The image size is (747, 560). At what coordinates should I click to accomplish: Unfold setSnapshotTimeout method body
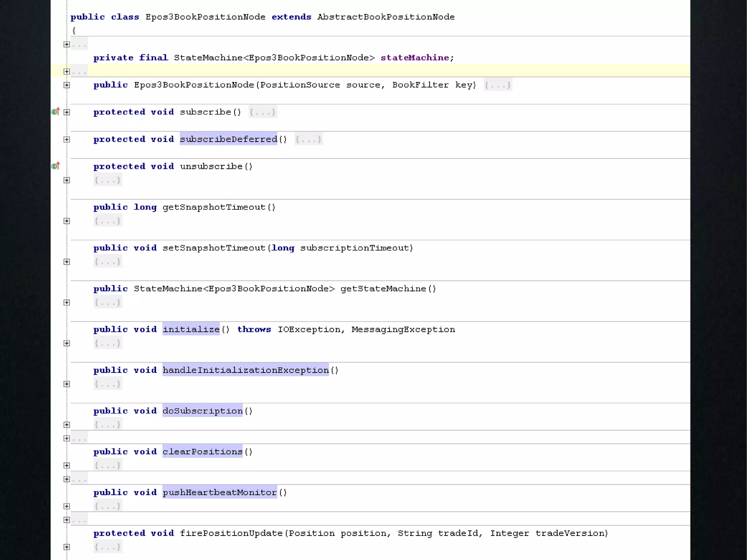pos(67,262)
